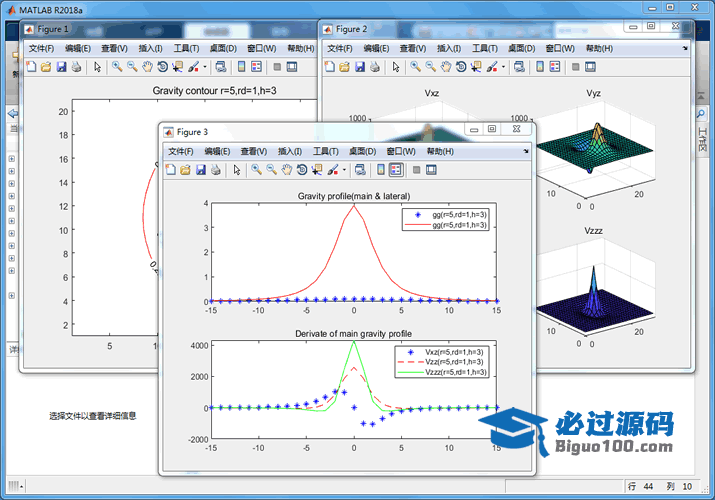The width and height of the screenshot is (715, 500).
Task: Select Rotate 3D tool in Figure 2
Action: tap(461, 67)
